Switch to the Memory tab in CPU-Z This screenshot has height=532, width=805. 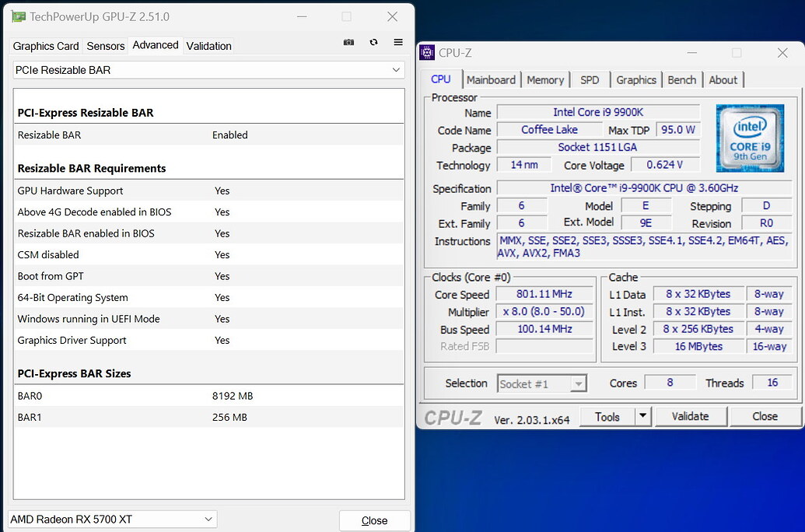pos(545,79)
